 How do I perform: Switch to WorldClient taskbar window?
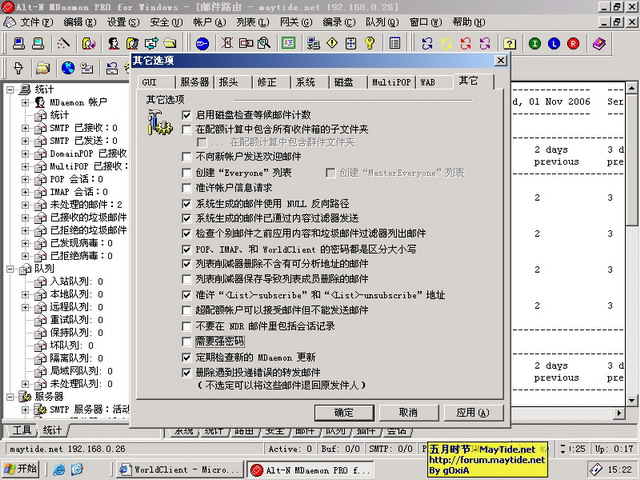(179, 470)
